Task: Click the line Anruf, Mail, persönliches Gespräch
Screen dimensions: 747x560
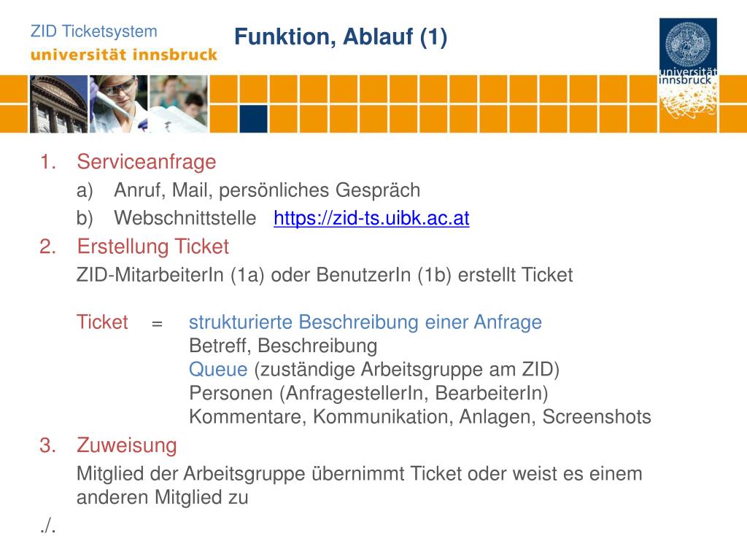Action: click(x=267, y=190)
